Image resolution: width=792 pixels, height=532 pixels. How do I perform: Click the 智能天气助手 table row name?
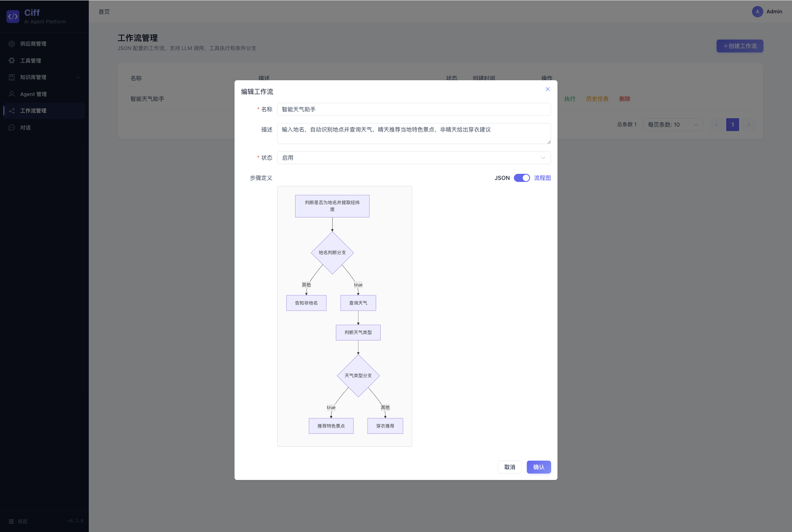[x=147, y=99]
